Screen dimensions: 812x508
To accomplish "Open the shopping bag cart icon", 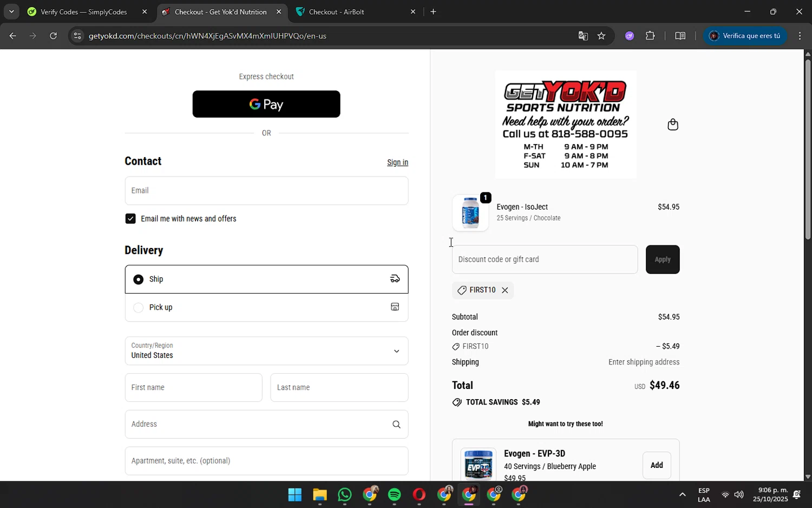I will [x=673, y=125].
